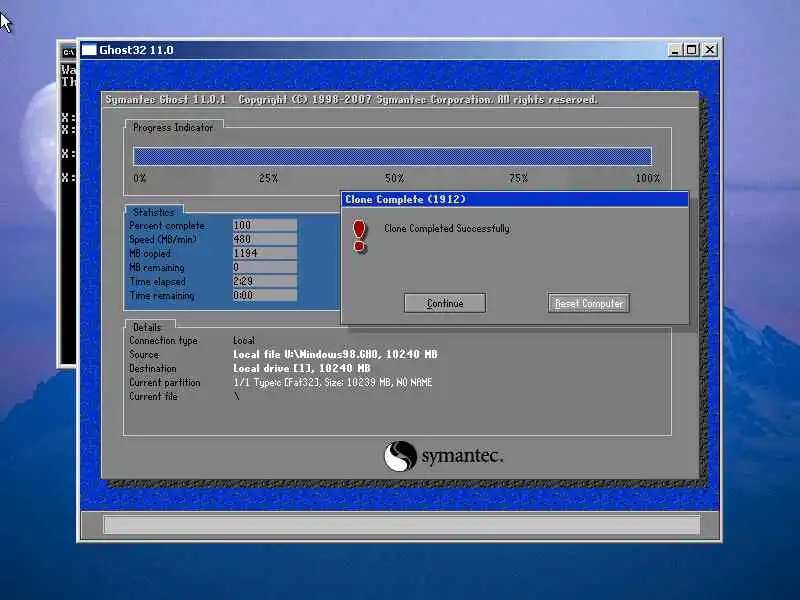Click the Destination Local drive [1] text
Image resolution: width=800 pixels, height=600 pixels.
(302, 368)
